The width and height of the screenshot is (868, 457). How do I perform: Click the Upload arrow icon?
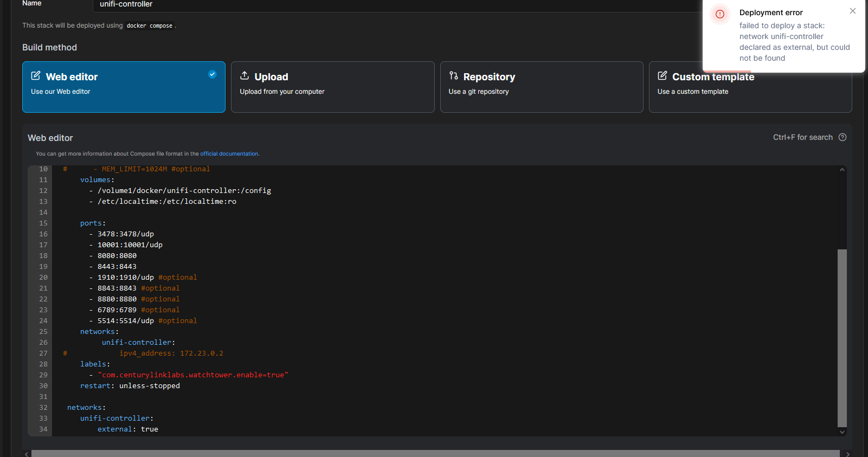(x=245, y=76)
